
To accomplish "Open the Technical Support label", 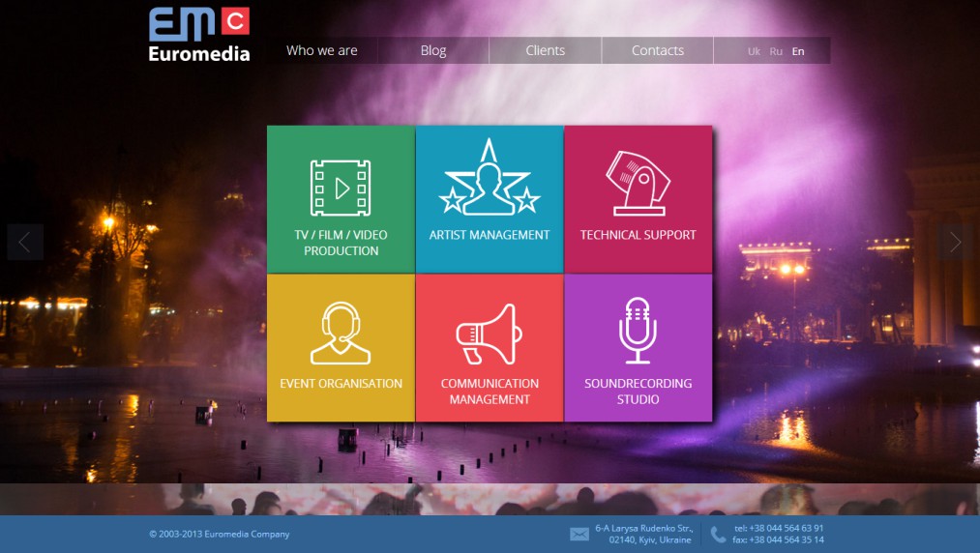I will click(x=638, y=235).
